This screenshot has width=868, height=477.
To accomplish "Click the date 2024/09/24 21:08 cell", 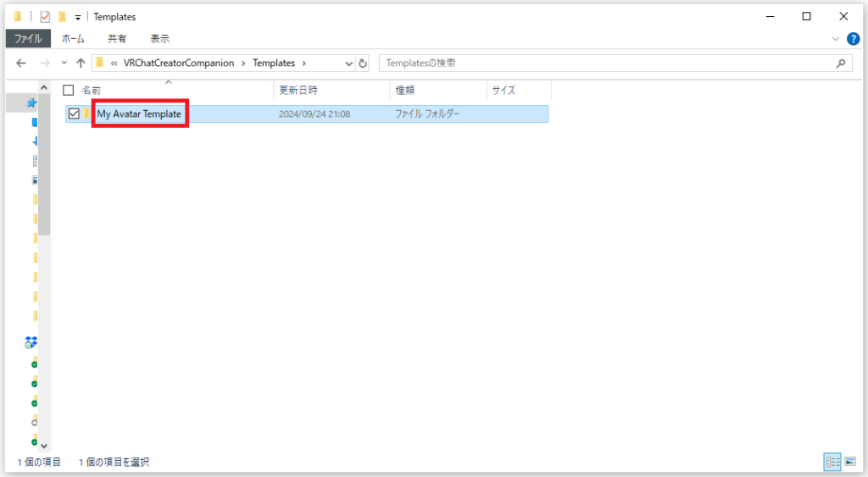I will pos(314,114).
